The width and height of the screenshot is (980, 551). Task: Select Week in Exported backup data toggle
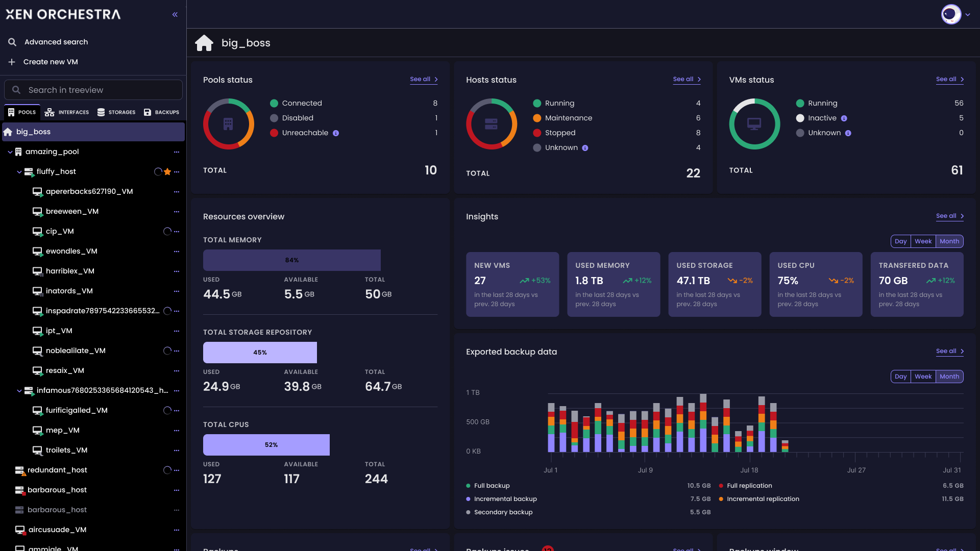click(x=923, y=377)
